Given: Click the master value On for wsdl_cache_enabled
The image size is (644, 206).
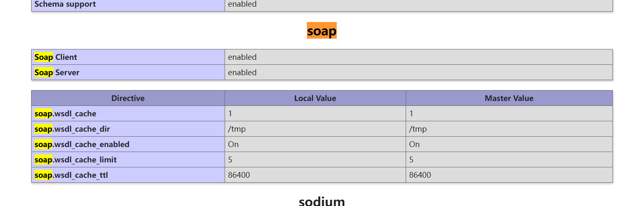Looking at the screenshot, I should pyautogui.click(x=414, y=145).
